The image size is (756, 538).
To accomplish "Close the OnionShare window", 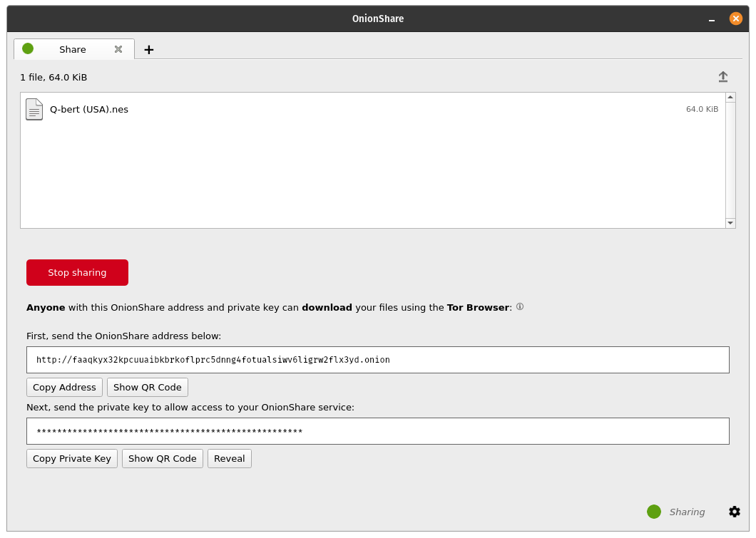I will click(x=736, y=19).
